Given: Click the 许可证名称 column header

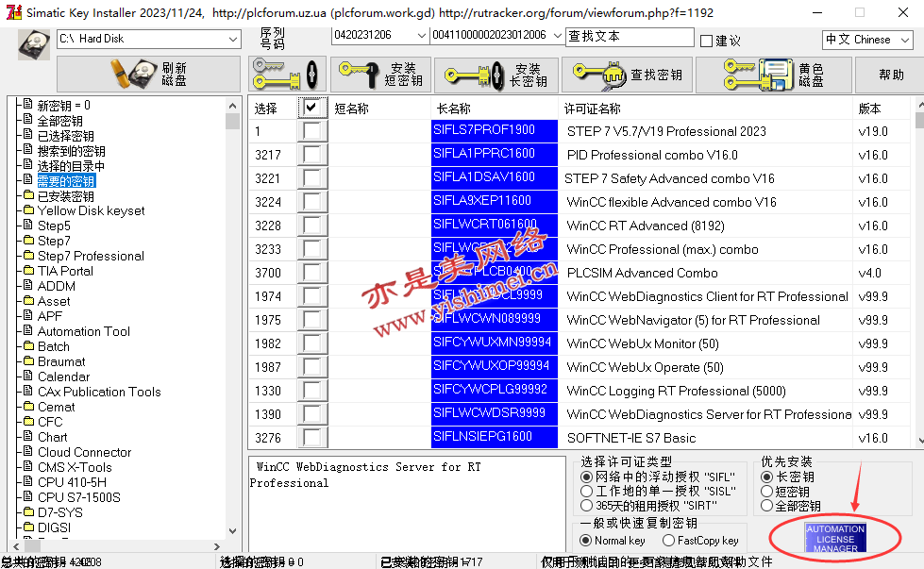Looking at the screenshot, I should [x=592, y=109].
